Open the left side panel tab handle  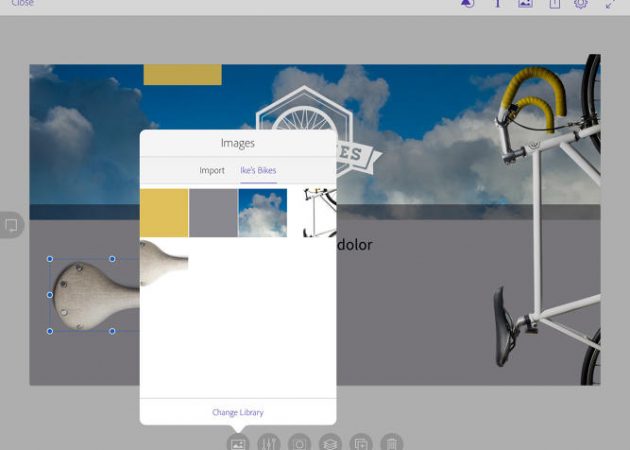10,225
